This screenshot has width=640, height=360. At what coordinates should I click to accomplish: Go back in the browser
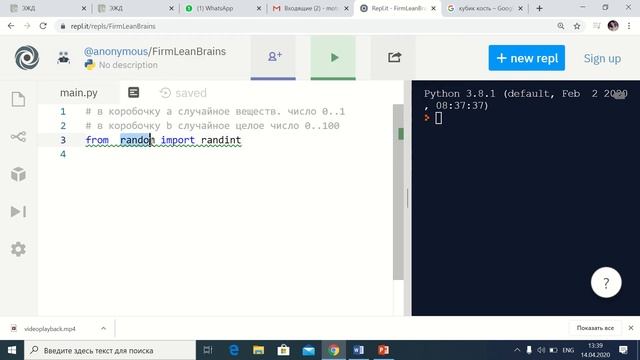[11, 26]
